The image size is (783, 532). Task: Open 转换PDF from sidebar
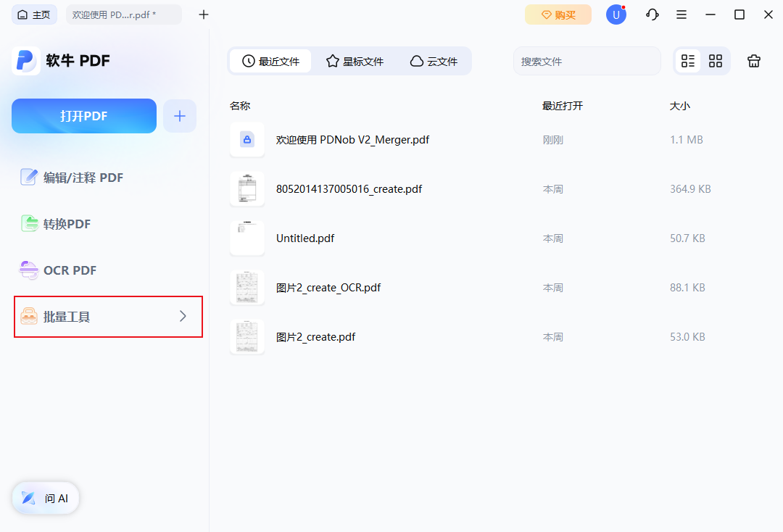pos(55,223)
